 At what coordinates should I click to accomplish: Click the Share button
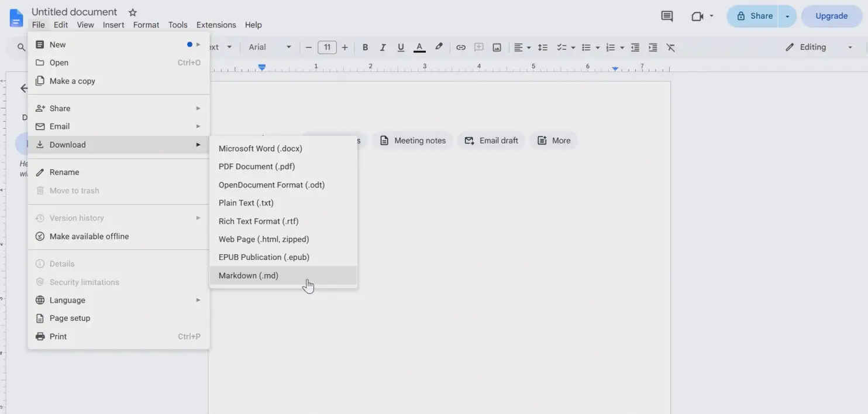pos(753,16)
